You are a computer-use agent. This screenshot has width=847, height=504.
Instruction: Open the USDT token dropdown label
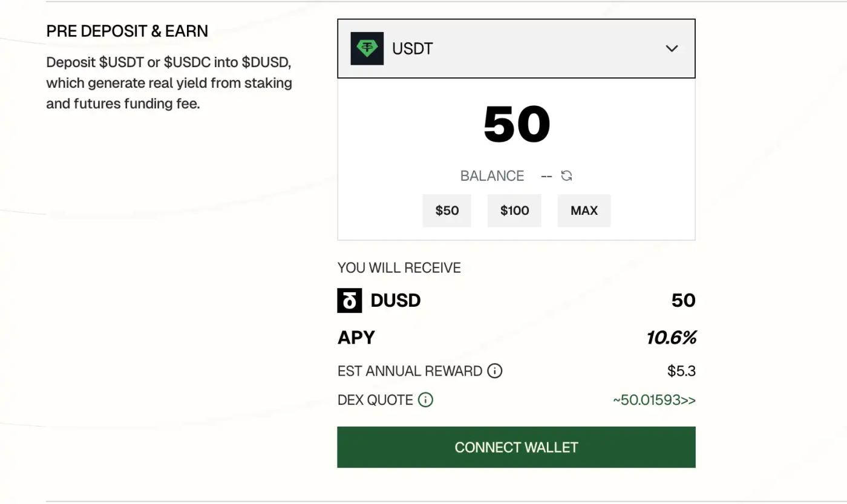coord(413,48)
